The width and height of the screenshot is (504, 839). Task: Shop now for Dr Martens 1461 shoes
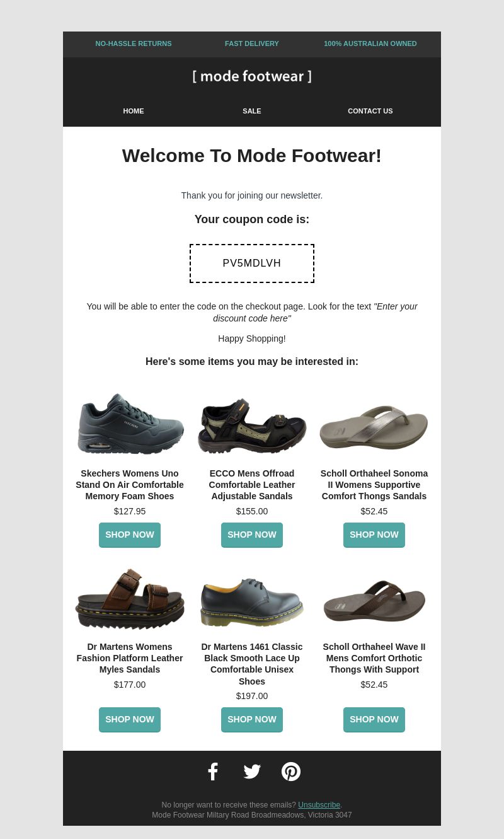252,719
